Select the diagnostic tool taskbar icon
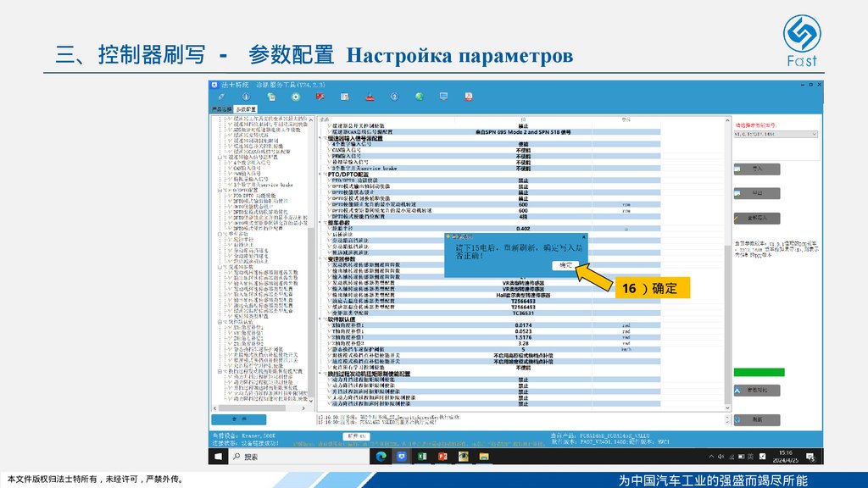 [x=401, y=457]
